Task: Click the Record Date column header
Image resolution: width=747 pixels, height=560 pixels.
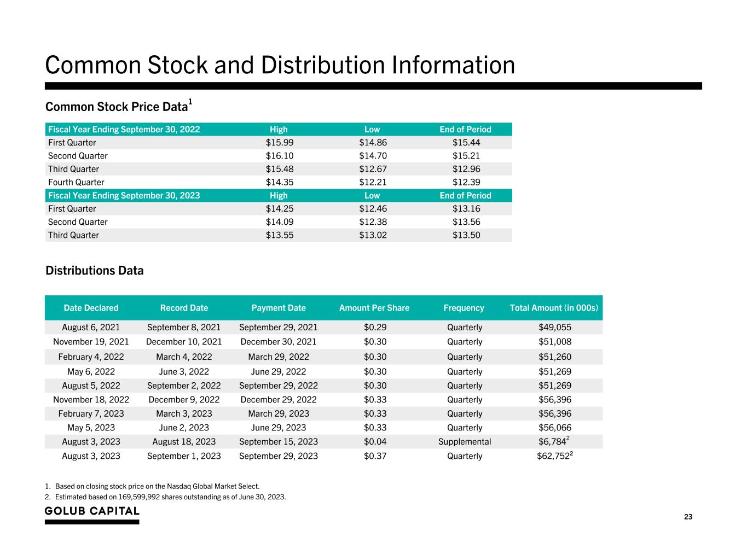Action: (184, 308)
